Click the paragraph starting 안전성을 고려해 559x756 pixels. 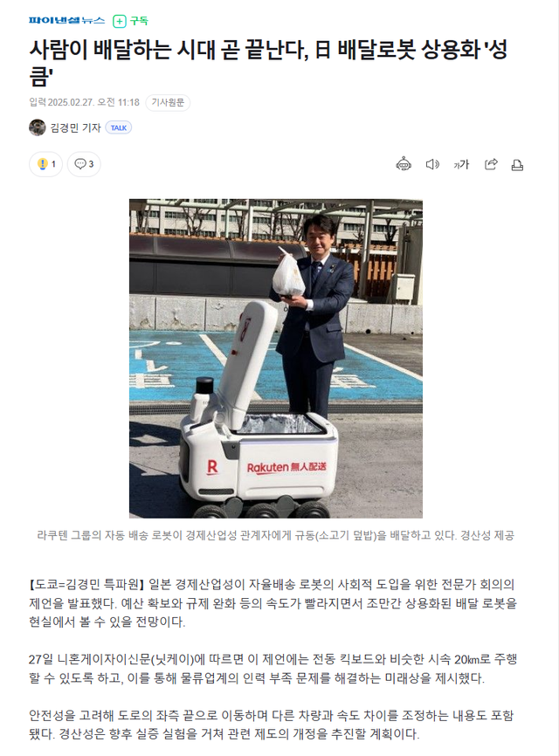click(272, 725)
